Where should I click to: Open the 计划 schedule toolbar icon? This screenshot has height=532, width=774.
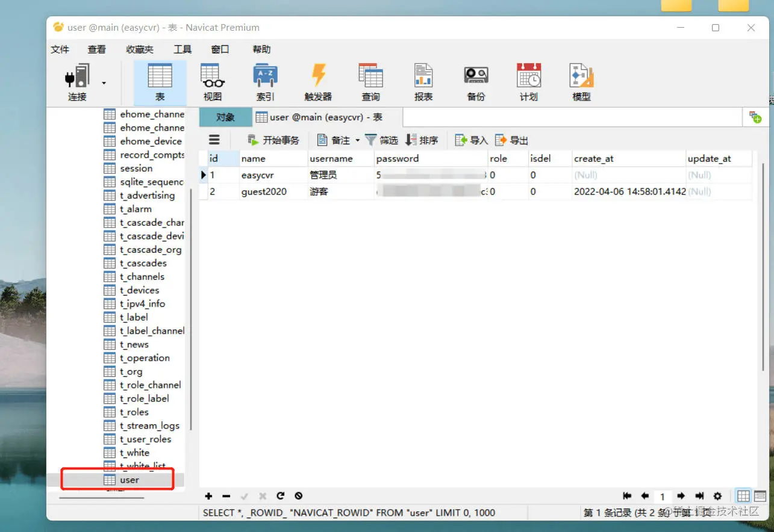(529, 82)
